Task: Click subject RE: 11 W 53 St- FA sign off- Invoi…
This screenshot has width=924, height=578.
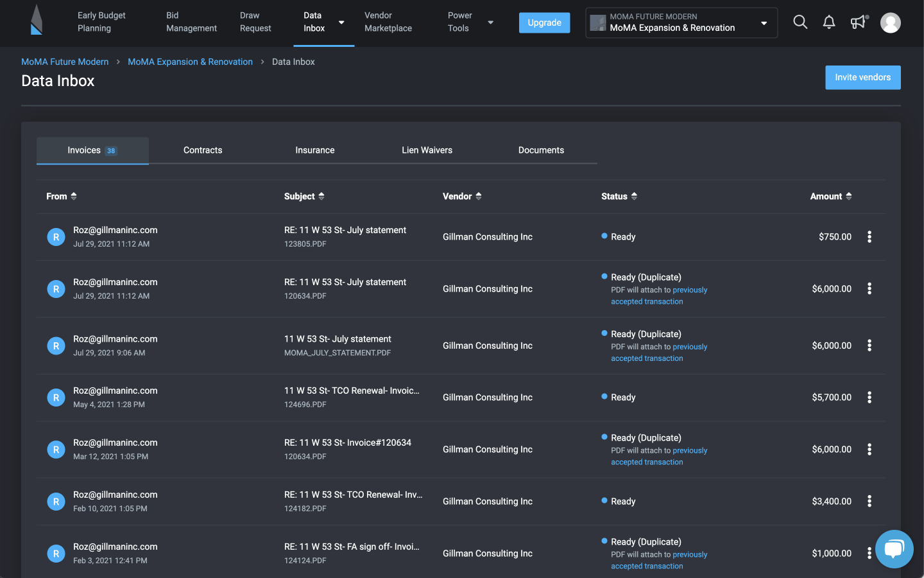Action: tap(352, 547)
